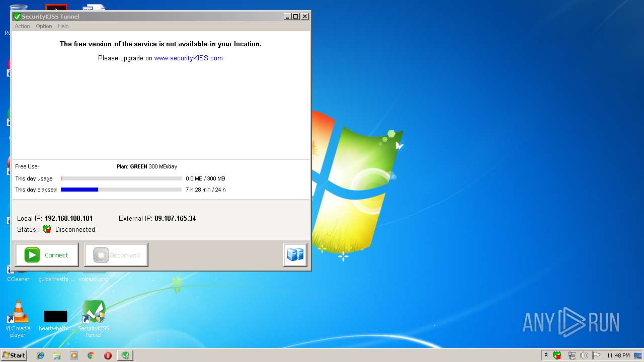This screenshot has height=362, width=644.
Task: Switch to SecurityKISS Tunnel taskbar button
Action: (x=125, y=355)
